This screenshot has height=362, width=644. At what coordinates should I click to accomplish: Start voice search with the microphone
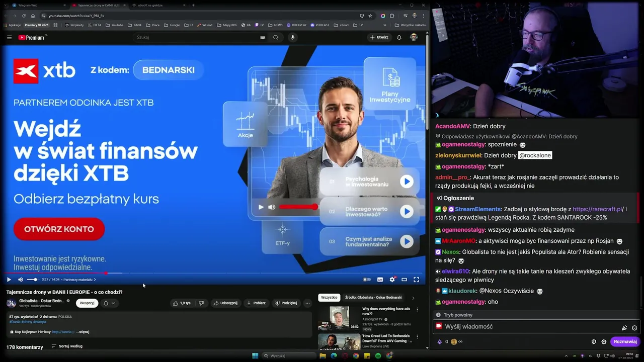point(292,37)
